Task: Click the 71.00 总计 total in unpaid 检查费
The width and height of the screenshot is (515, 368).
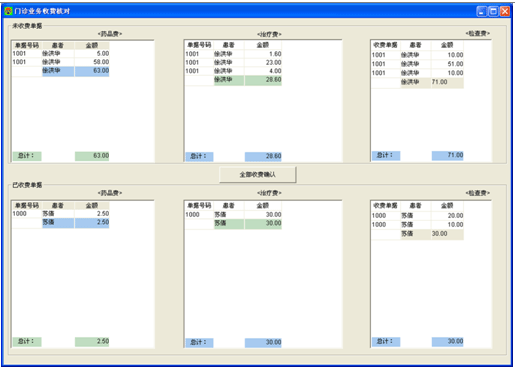Action: pos(447,155)
